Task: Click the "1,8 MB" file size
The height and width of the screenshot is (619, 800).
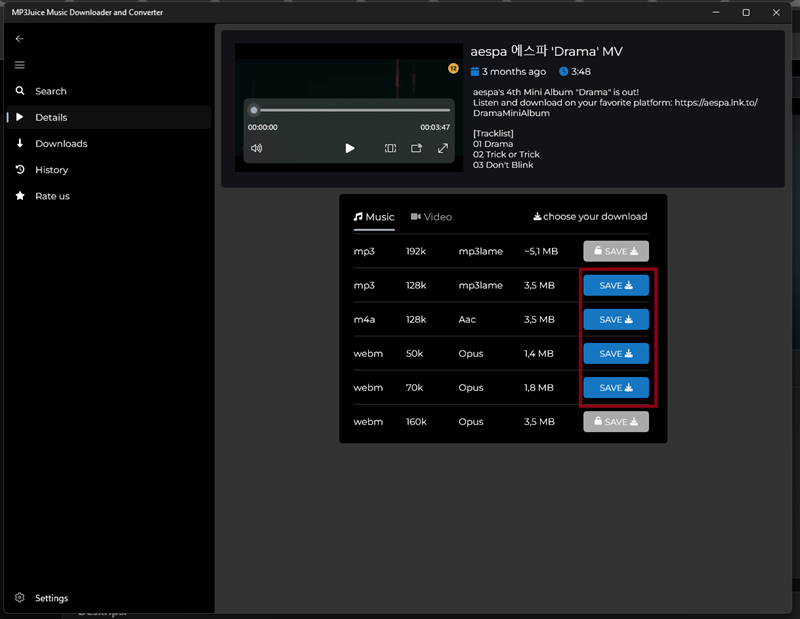Action: coord(539,388)
